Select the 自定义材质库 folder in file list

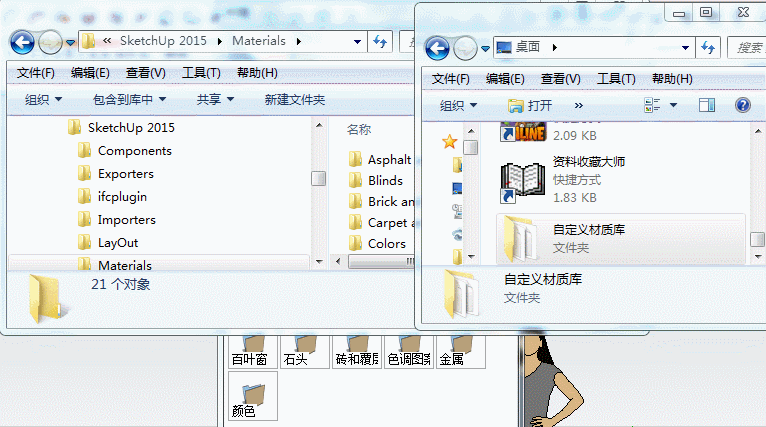coord(620,239)
